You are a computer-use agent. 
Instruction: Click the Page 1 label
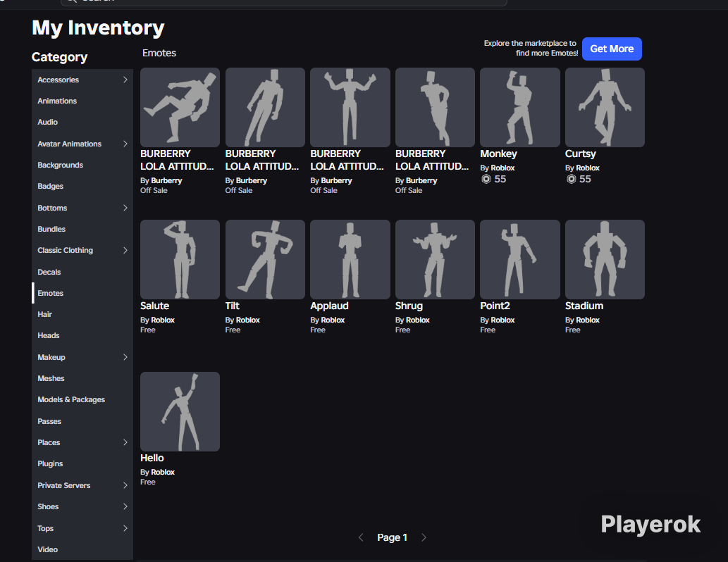point(392,537)
